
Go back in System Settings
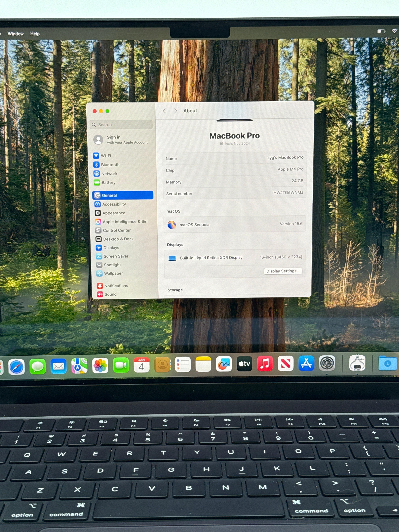(x=164, y=111)
